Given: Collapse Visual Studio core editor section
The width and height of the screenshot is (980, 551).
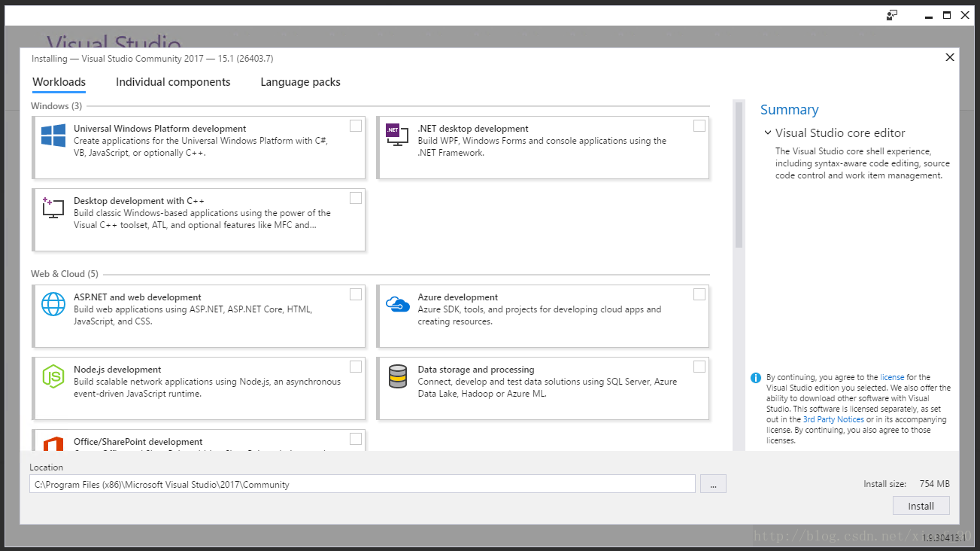Looking at the screenshot, I should (x=767, y=132).
